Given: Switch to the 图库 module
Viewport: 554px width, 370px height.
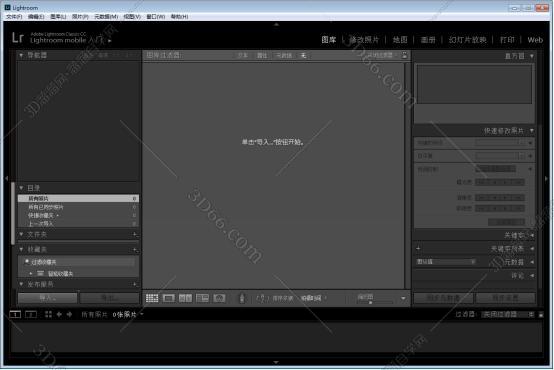Looking at the screenshot, I should 329,40.
